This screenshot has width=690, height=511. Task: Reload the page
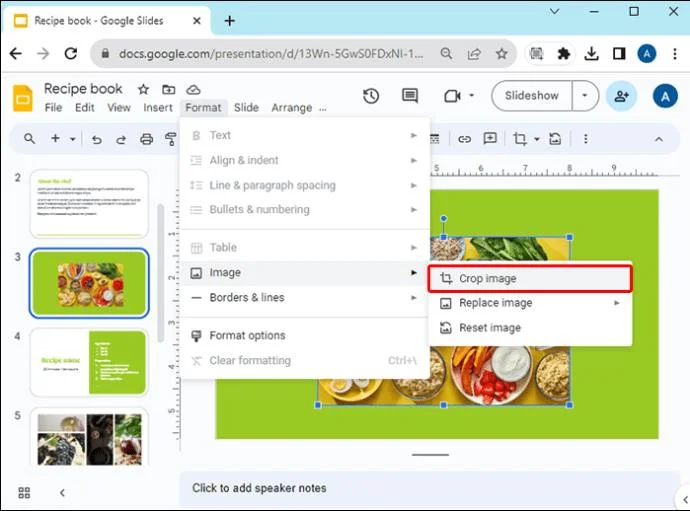[x=71, y=54]
